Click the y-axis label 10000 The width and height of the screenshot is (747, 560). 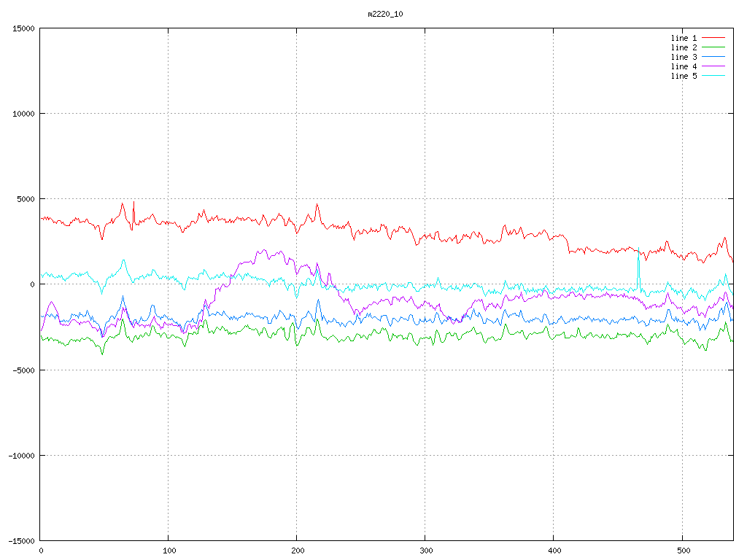(24, 114)
